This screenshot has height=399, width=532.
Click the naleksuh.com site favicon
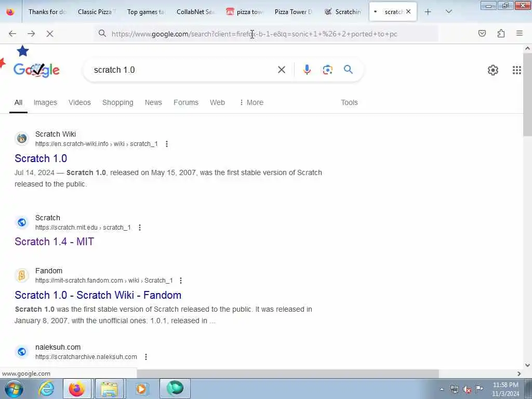point(22,352)
